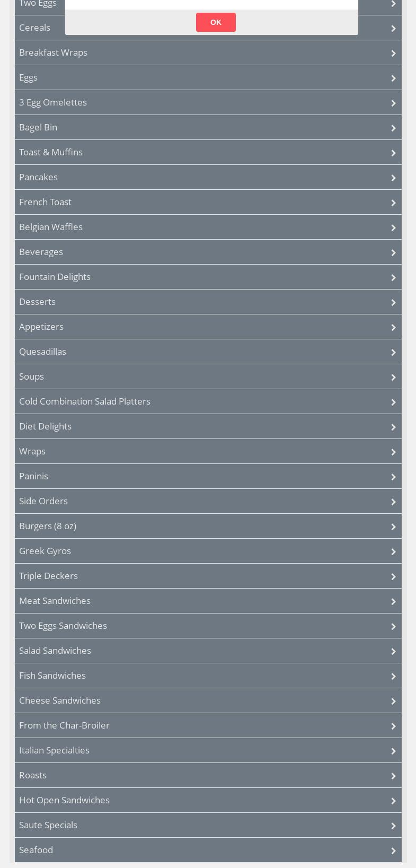Open the Greek Gyros category
Screen dimensions: 416x868
coord(45,551)
